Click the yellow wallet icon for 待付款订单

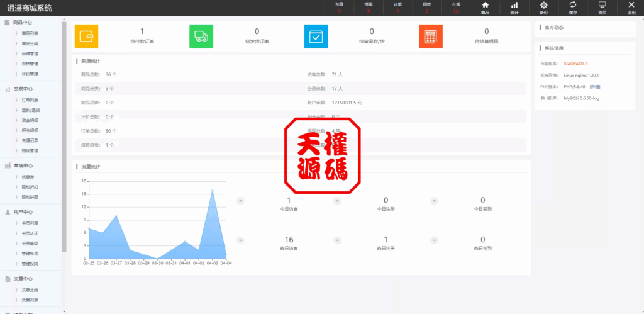click(86, 36)
